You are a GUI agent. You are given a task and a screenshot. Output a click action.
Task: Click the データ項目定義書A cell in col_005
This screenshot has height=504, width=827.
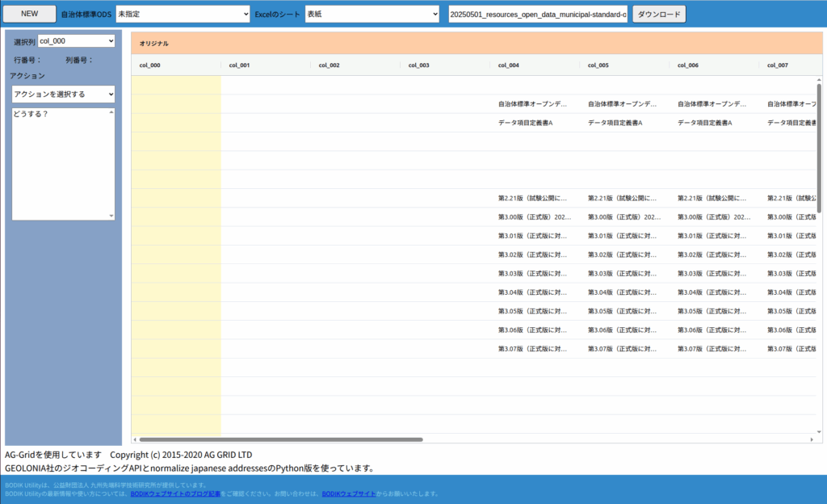pos(615,123)
